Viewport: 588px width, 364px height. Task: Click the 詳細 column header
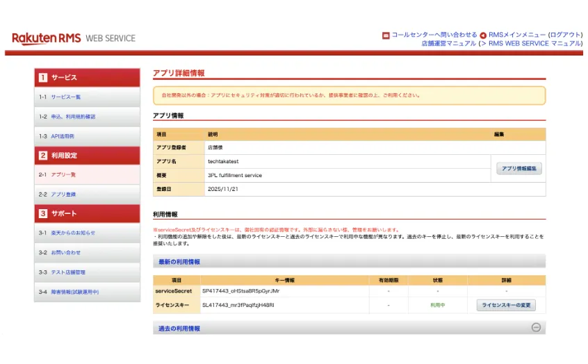click(506, 280)
